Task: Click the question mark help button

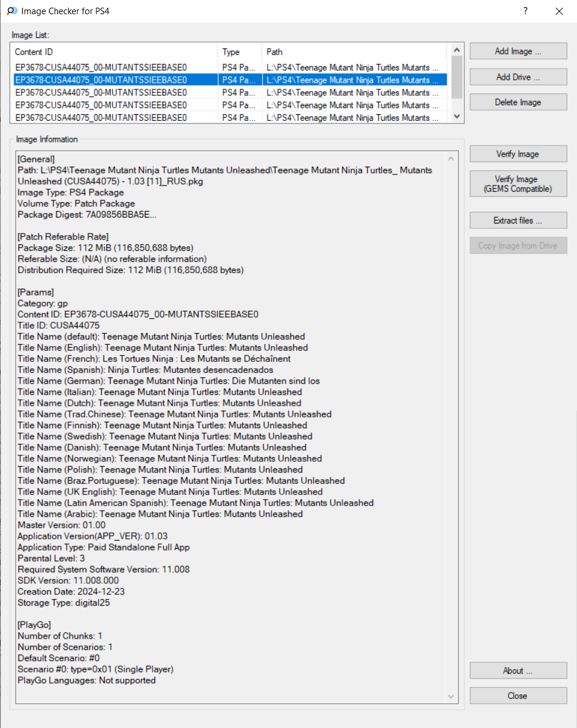Action: pyautogui.click(x=526, y=11)
